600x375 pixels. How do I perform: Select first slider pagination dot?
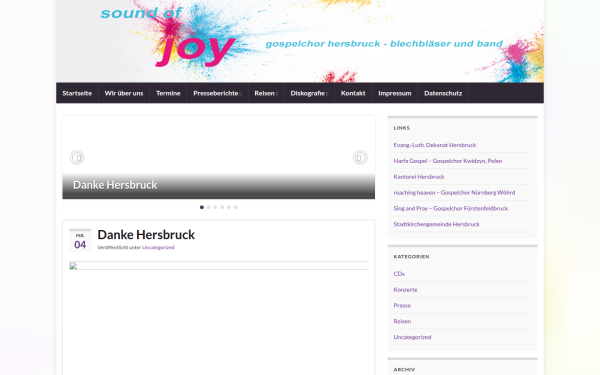pyautogui.click(x=202, y=207)
